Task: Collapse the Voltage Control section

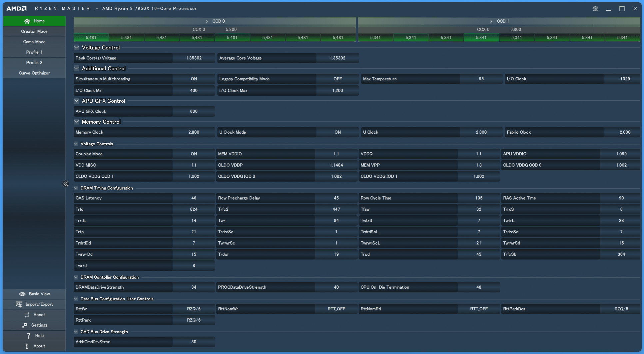Action: (77, 48)
